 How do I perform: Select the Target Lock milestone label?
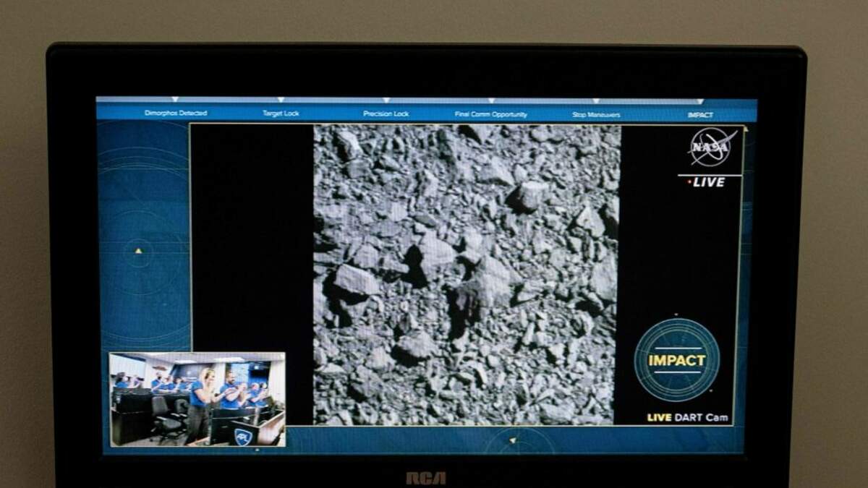(281, 114)
